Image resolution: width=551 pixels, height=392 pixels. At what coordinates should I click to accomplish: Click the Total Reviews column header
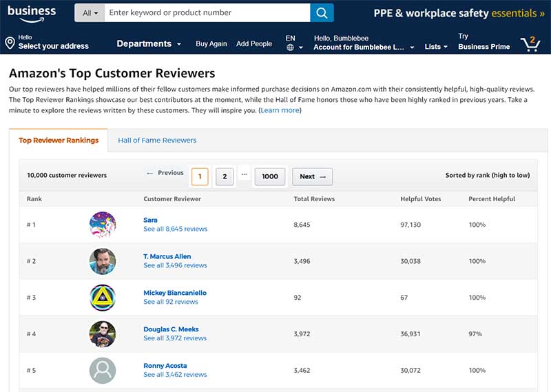[x=314, y=199]
